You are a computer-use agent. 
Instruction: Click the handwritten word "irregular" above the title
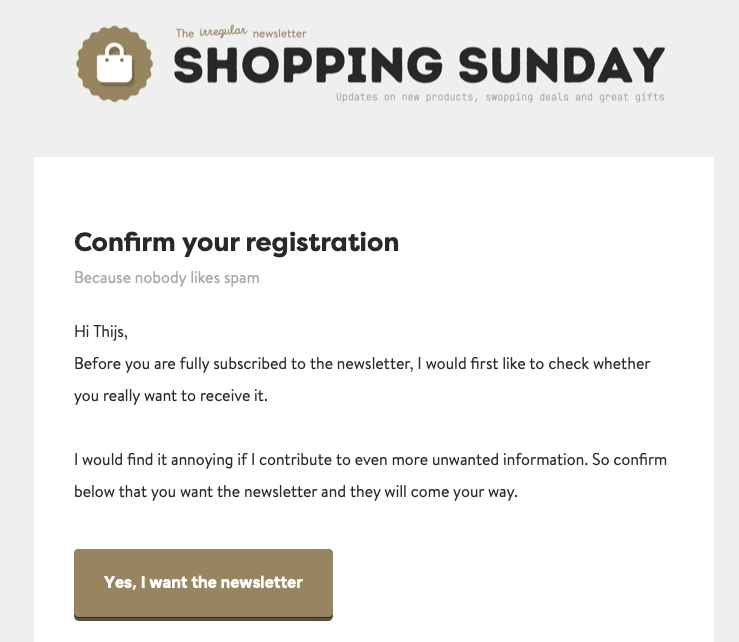(222, 31)
